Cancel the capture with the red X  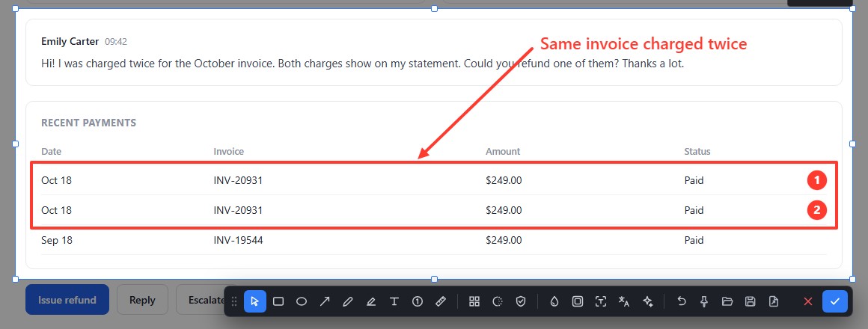[807, 301]
